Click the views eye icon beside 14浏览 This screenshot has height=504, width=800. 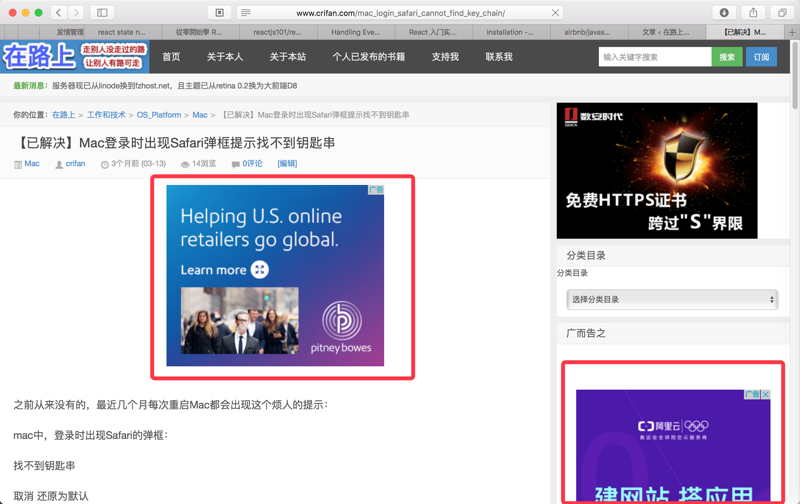pyautogui.click(x=185, y=164)
